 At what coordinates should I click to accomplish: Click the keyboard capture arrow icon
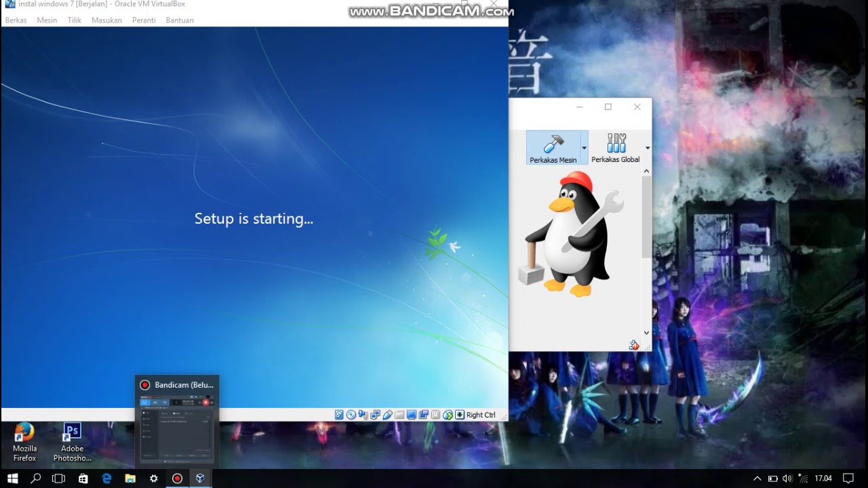460,415
